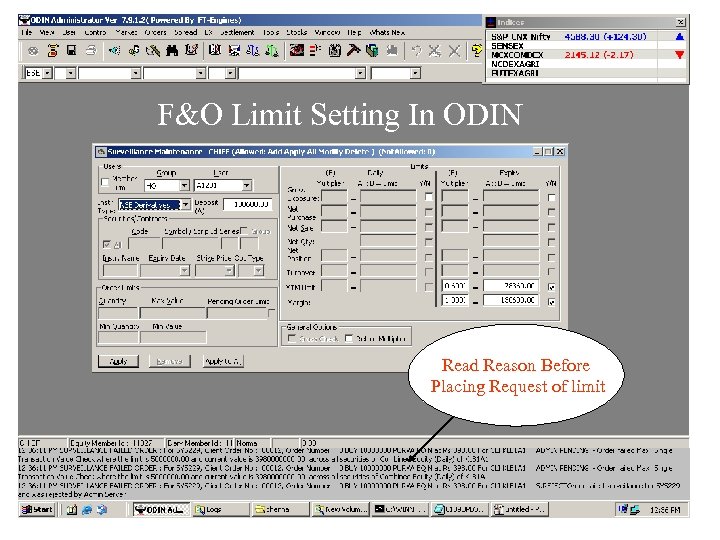Open the Strike Price dropdown
The width and height of the screenshot is (720, 540).
(229, 270)
